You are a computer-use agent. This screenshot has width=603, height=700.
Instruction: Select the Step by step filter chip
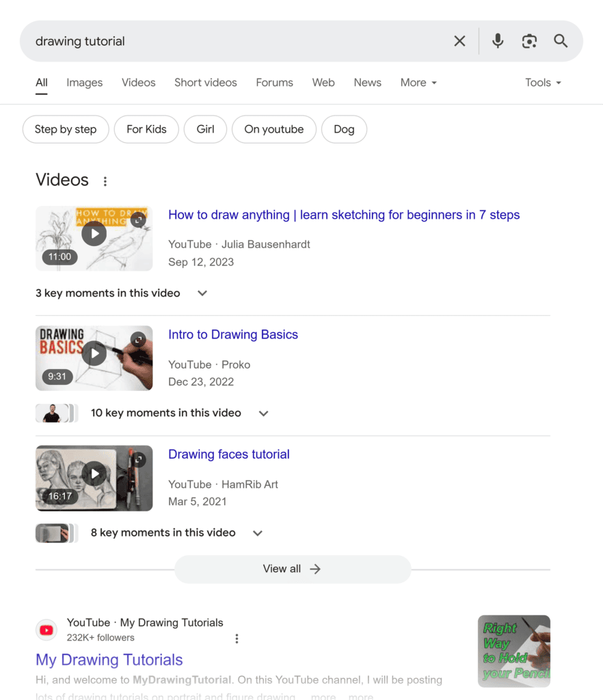[65, 129]
